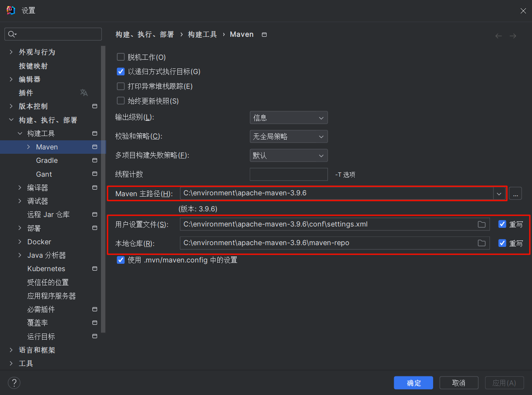532x395 pixels.
Task: Click the translate icon next to 插件
Action: (x=84, y=93)
